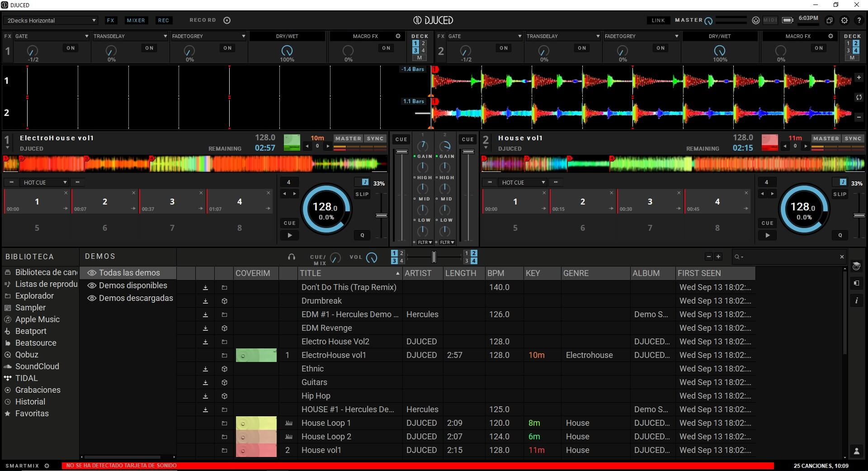This screenshot has height=471, width=868.
Task: Open the info panel icon on right sidebar
Action: coord(856,300)
